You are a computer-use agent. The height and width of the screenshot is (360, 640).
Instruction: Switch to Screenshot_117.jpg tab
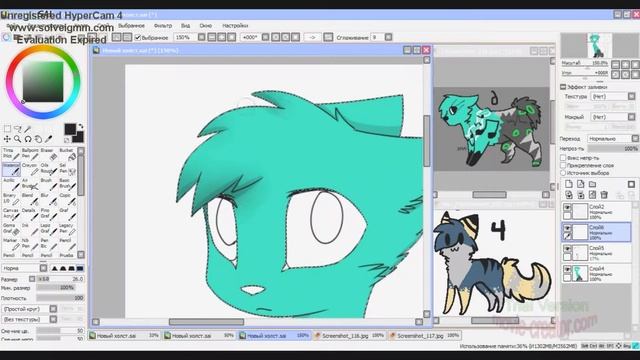[x=424, y=336]
